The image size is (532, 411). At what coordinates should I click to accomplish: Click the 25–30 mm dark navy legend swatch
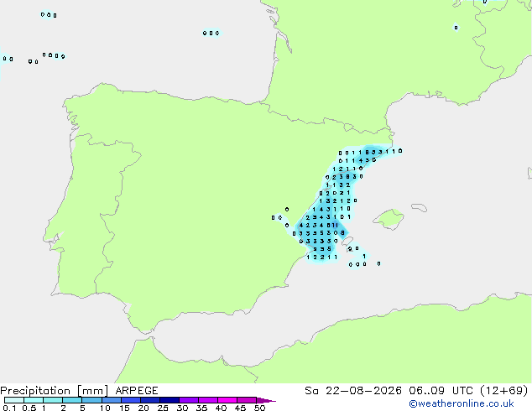tap(170, 400)
